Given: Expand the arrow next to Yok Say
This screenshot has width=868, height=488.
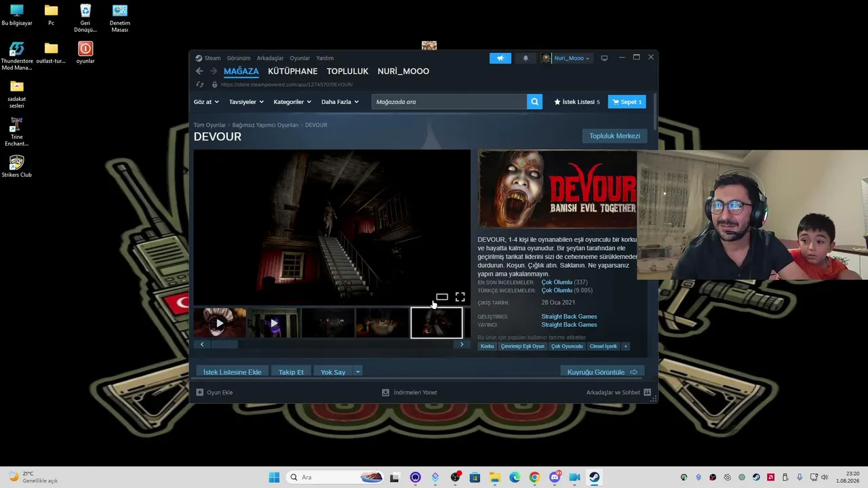Looking at the screenshot, I should [358, 372].
